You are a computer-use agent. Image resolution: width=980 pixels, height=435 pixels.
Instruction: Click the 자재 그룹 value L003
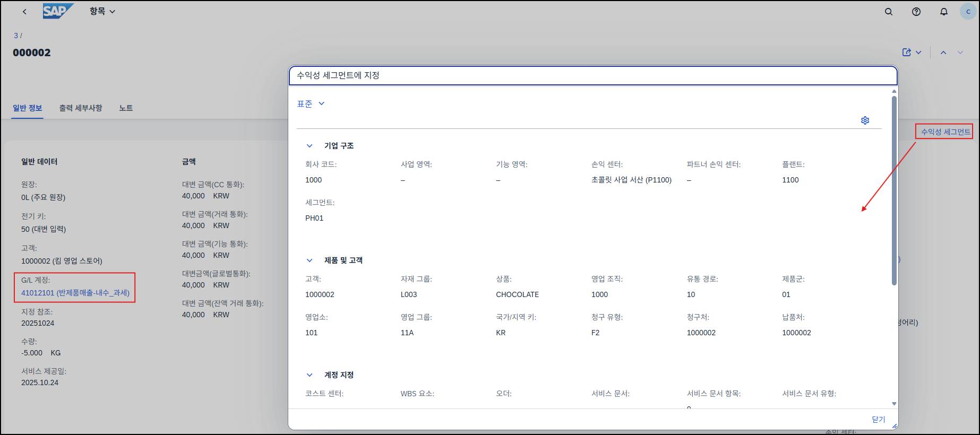pos(409,294)
